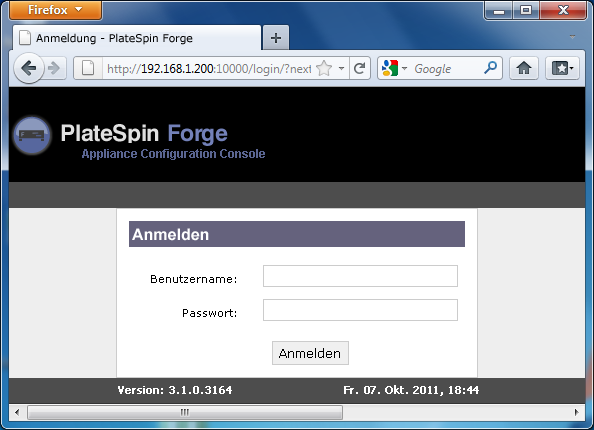Open a new tab with plus button
This screenshot has height=430, width=594.
click(276, 38)
